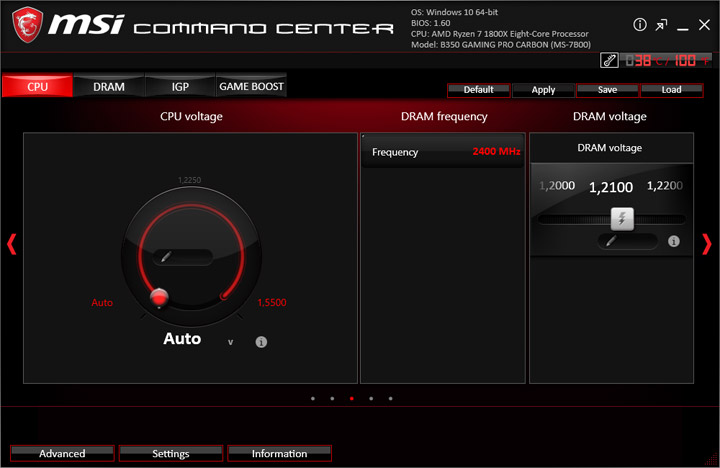Click the 2400 MHz frequency value
The image size is (720, 468).
(496, 152)
